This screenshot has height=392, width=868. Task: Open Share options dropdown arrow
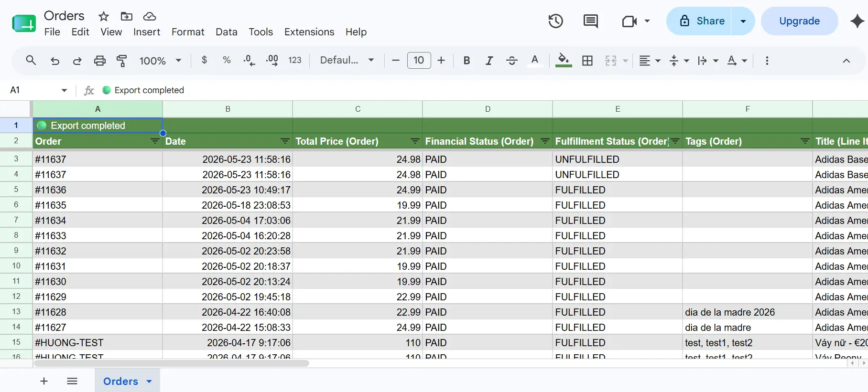[743, 21]
